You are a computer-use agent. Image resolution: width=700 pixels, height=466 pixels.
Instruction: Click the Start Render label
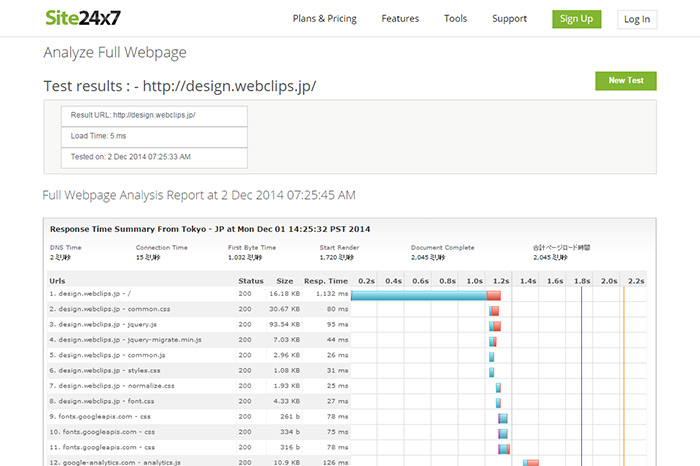tap(339, 247)
